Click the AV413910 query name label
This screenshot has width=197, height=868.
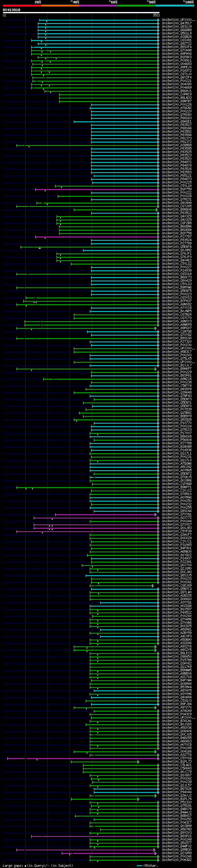click(11, 10)
